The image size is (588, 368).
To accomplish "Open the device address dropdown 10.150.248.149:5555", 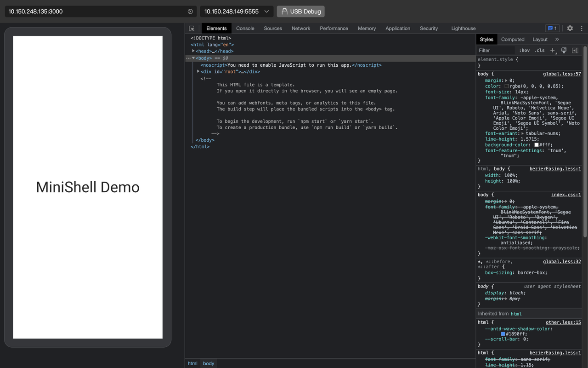I will 237,11.
